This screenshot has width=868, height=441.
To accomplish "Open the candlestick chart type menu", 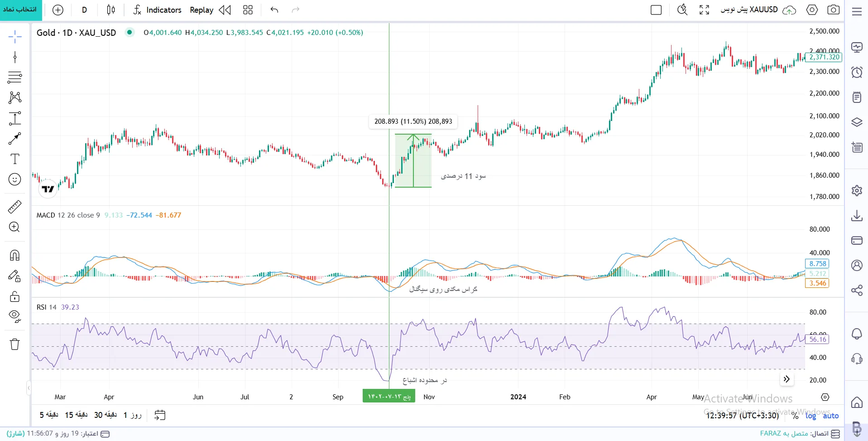I will pyautogui.click(x=111, y=10).
